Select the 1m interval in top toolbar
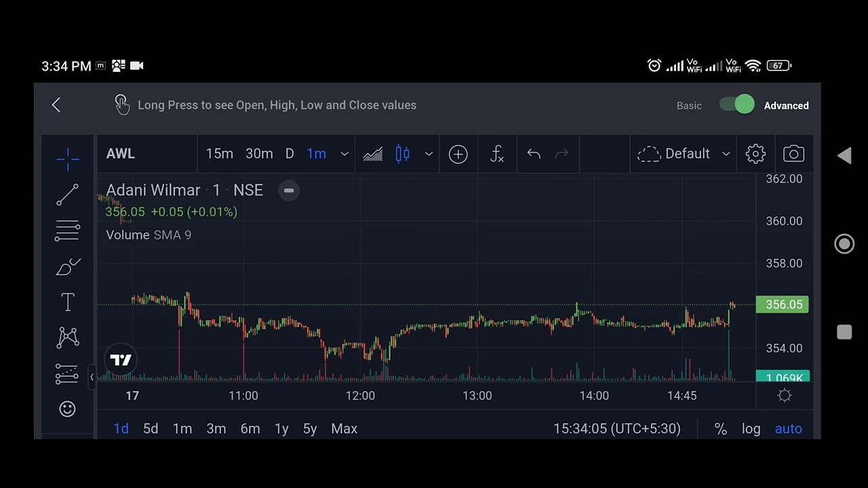The width and height of the screenshot is (868, 488). pos(317,154)
